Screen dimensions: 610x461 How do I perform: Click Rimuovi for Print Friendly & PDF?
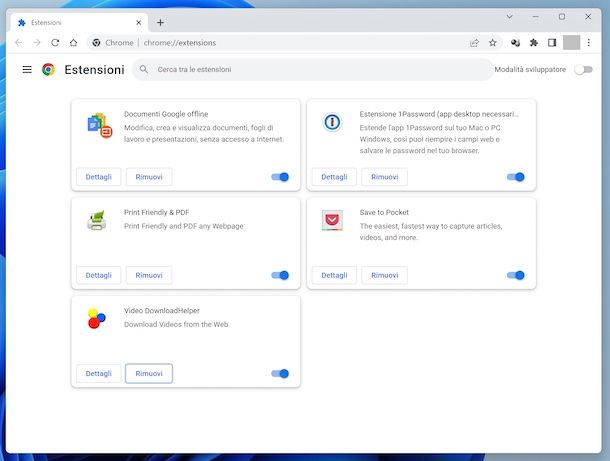pos(149,275)
